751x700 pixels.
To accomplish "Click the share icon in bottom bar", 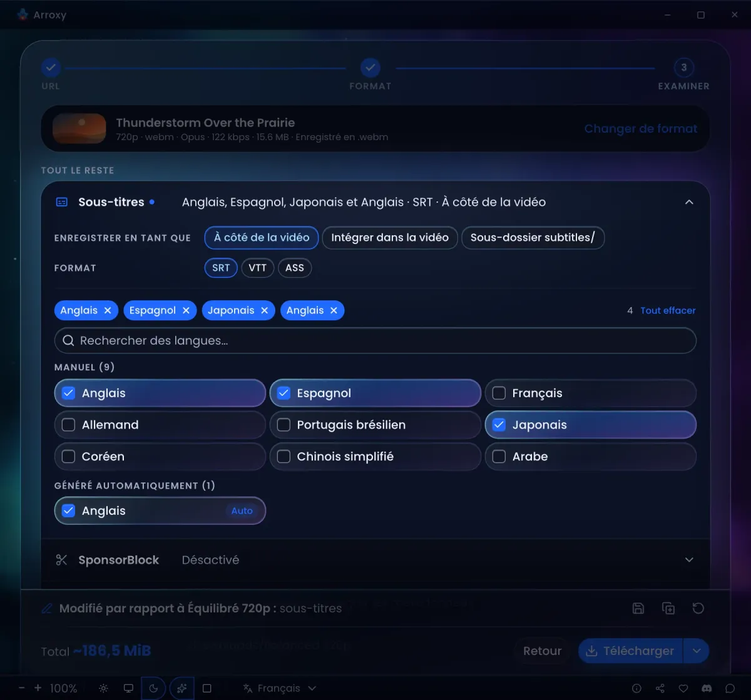I will coord(660,688).
